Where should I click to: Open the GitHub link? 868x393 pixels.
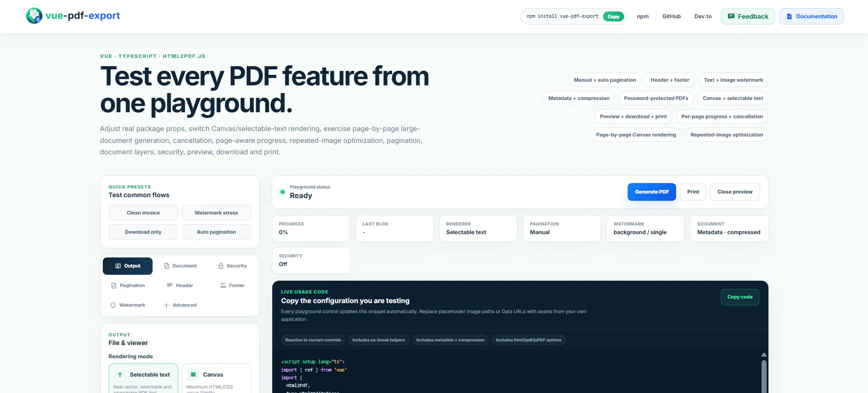click(x=672, y=16)
